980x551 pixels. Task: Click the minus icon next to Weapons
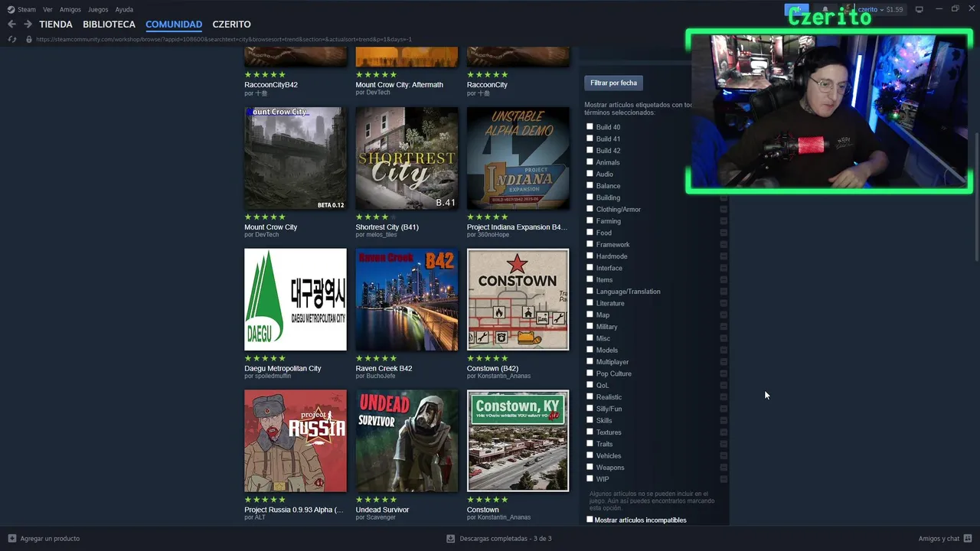pos(724,468)
